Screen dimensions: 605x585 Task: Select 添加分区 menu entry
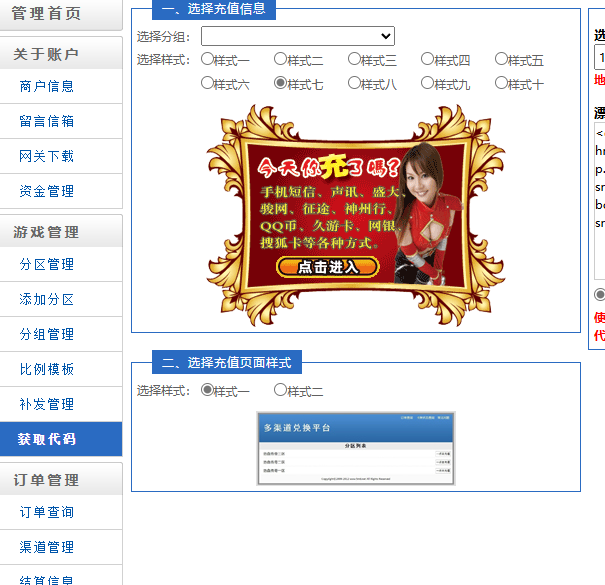[47, 299]
